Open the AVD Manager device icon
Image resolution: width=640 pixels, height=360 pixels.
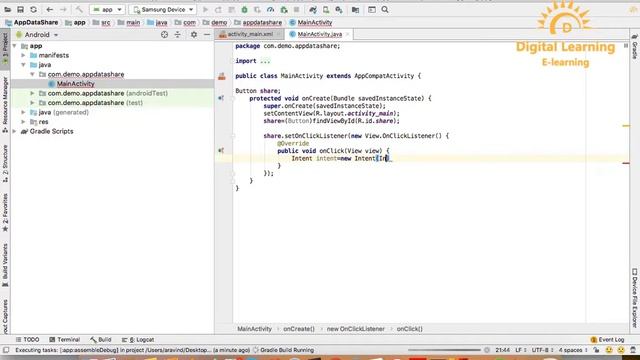(326, 9)
